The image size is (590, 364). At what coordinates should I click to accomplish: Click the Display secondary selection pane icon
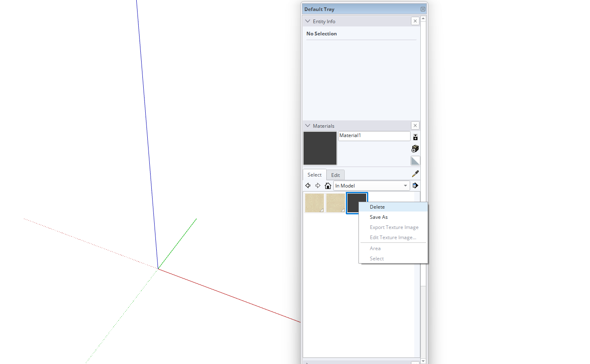[415, 137]
